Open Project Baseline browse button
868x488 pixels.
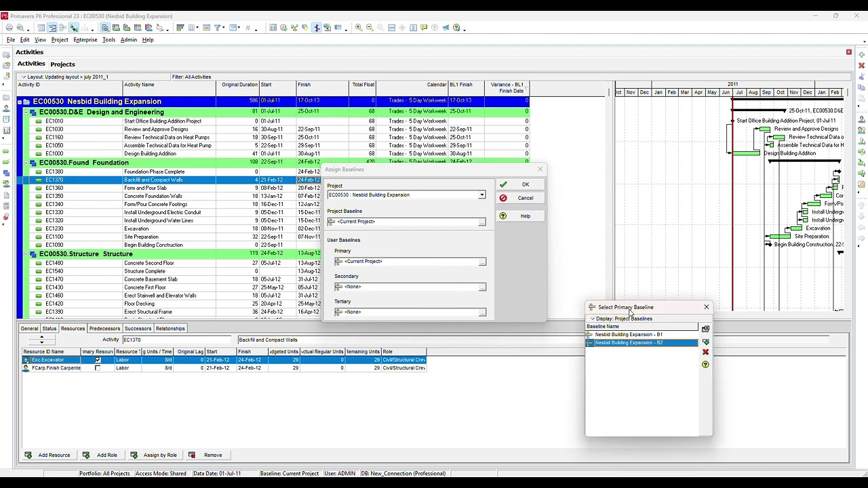[481, 222]
